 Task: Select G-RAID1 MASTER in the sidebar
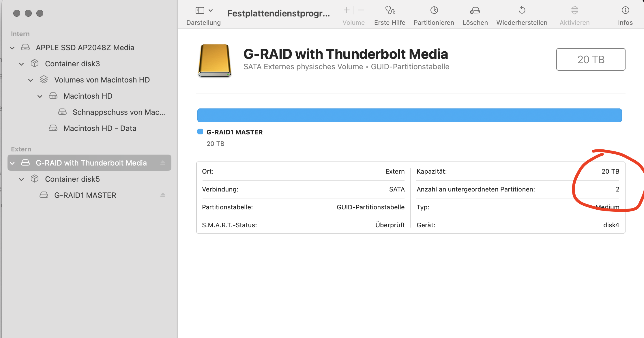[x=85, y=195]
